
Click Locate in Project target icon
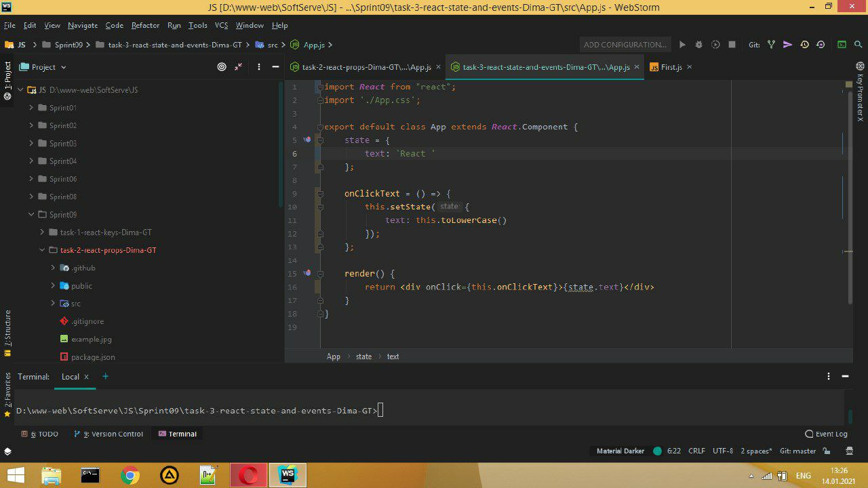tap(222, 67)
